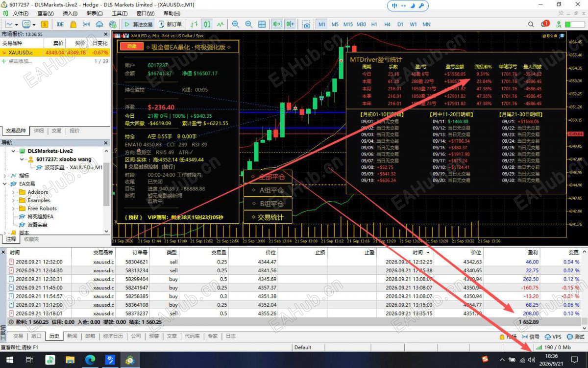Open the IDE MetaEditor button
Viewport: 588px width, 368px height.
point(60,24)
